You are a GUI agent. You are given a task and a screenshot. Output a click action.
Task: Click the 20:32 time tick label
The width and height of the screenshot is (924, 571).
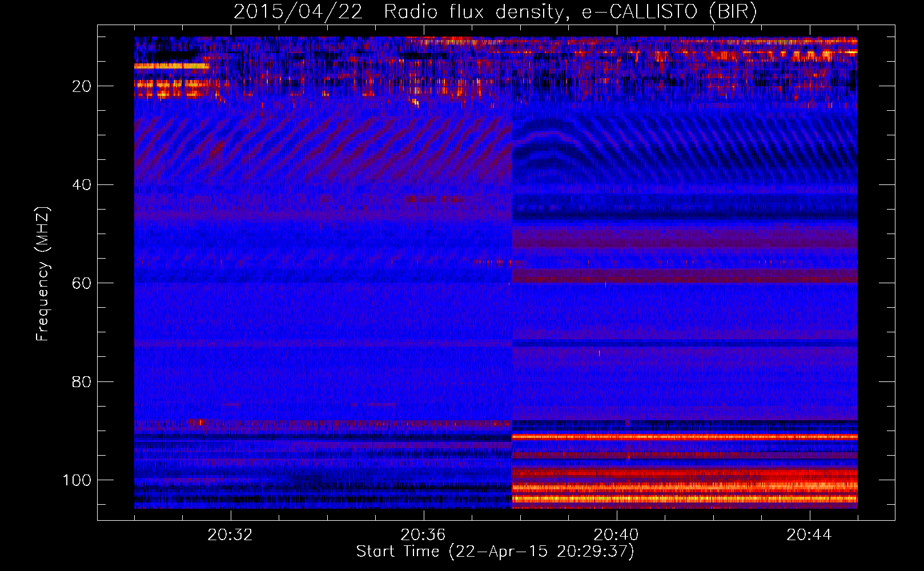click(230, 535)
